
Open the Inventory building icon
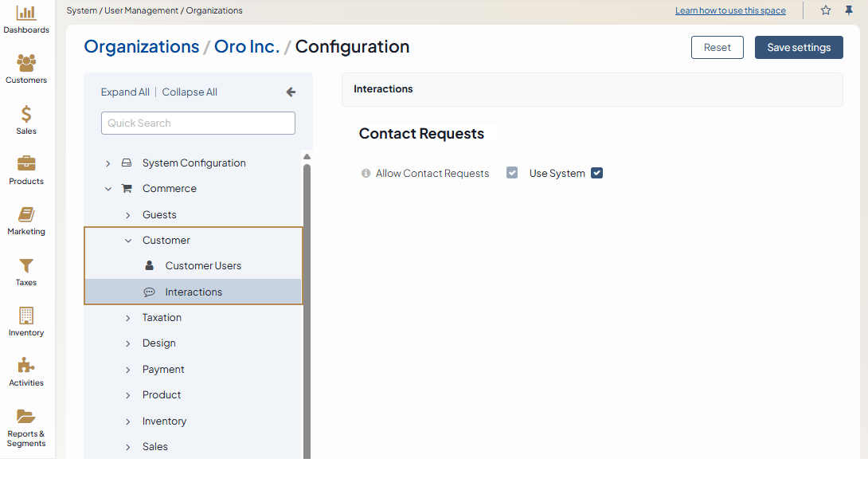pos(26,315)
